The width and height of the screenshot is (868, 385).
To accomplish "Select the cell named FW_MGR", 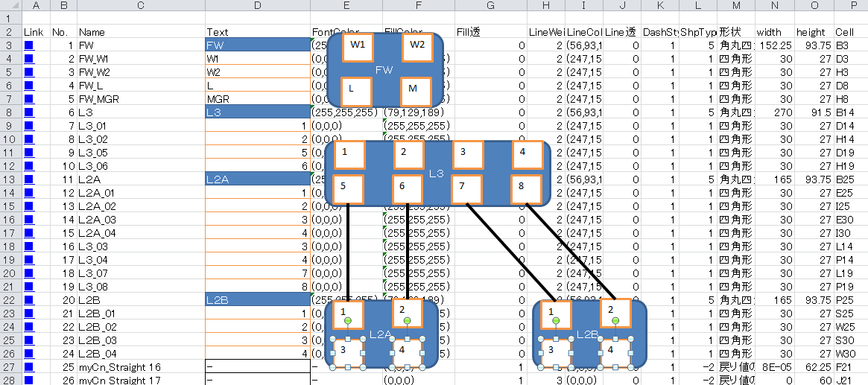I will 141,99.
